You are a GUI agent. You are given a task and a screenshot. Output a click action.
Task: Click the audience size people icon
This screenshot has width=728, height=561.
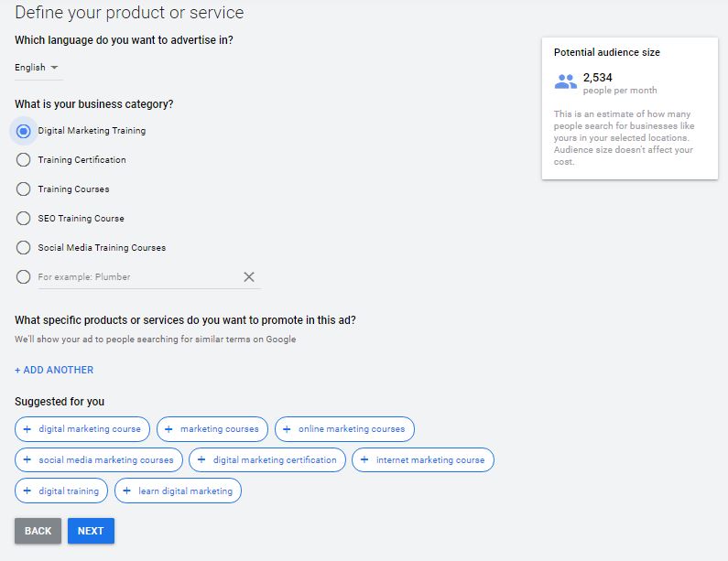[566, 82]
